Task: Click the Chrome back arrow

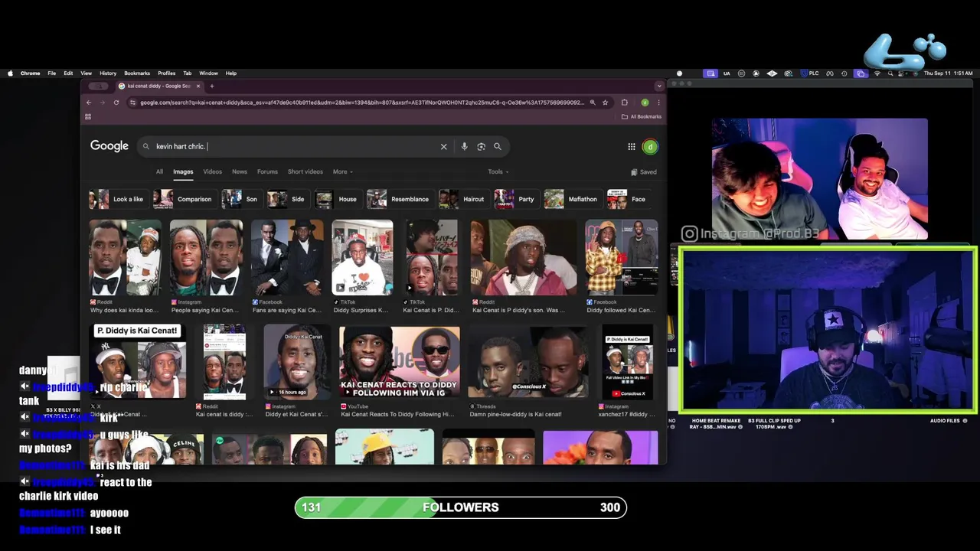Action: (x=89, y=103)
